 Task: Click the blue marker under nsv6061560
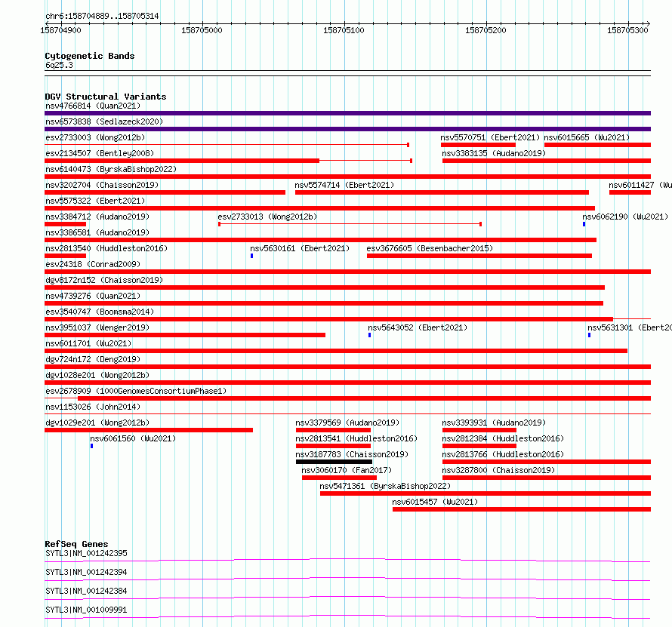[x=91, y=446]
